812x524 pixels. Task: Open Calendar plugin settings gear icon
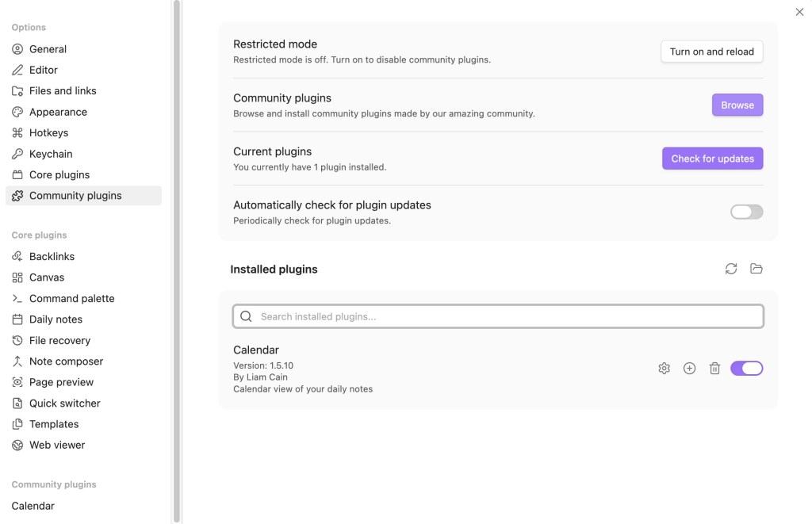click(665, 368)
